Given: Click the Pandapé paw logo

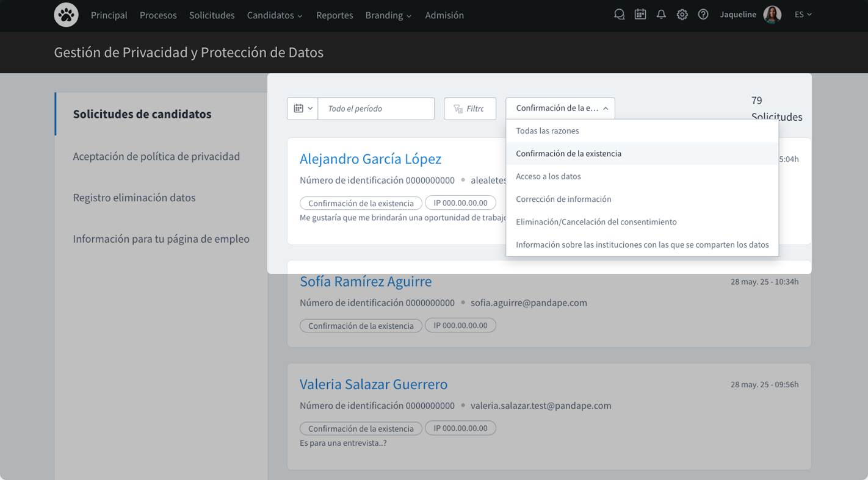Looking at the screenshot, I should [66, 15].
